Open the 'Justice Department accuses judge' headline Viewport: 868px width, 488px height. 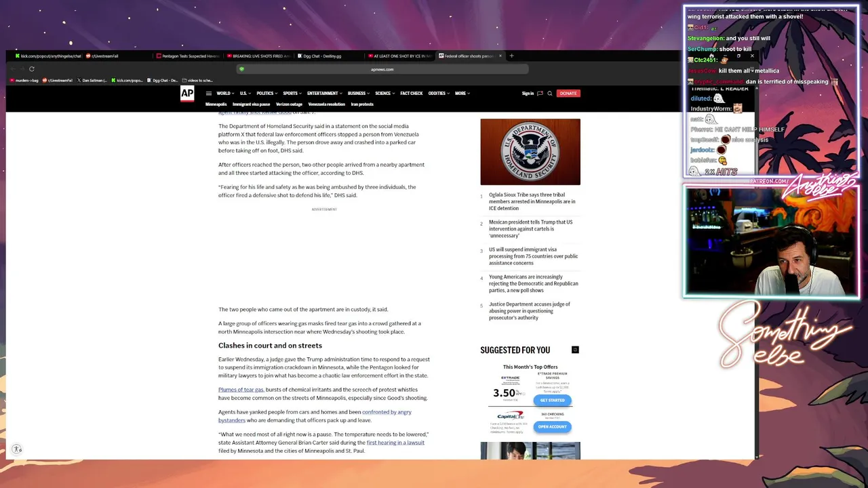(530, 311)
